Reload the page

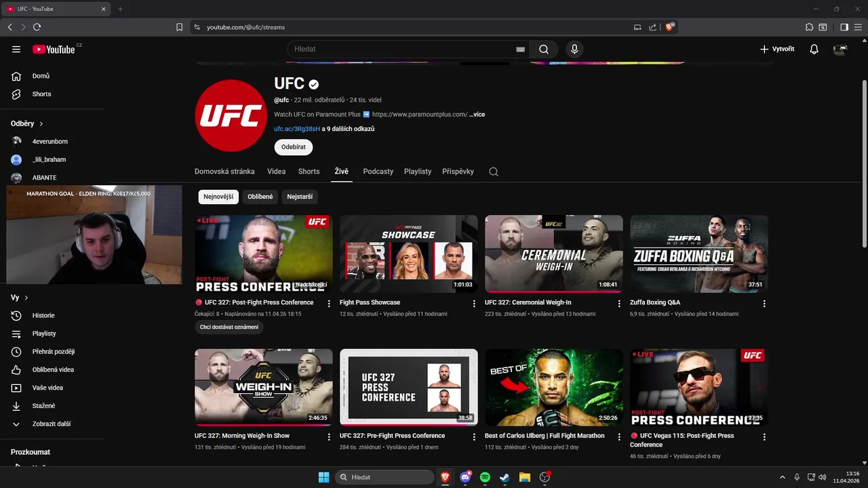coord(37,27)
